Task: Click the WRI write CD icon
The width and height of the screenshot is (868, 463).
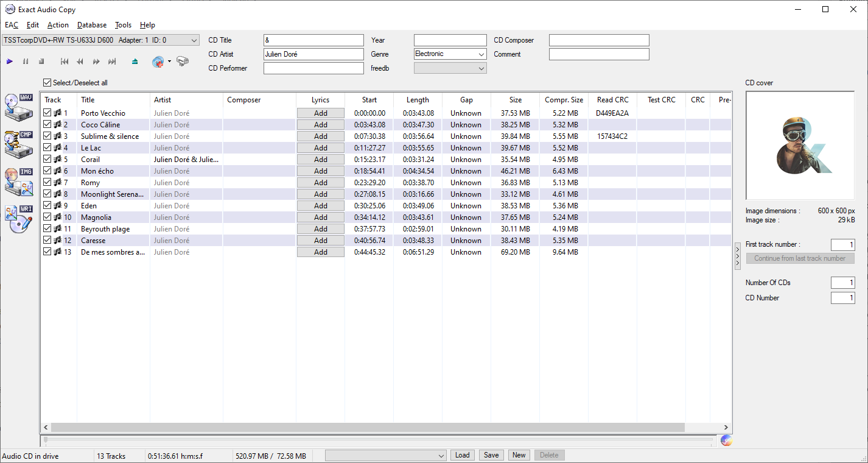Action: (19, 219)
